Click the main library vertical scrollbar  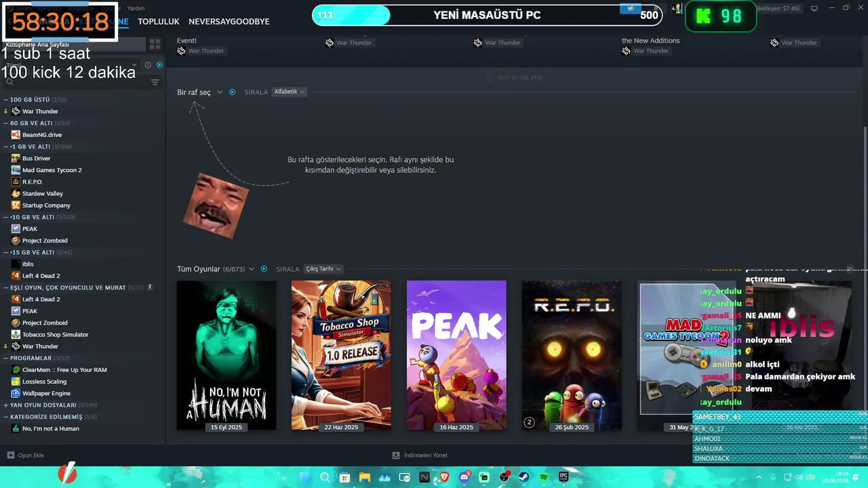865,197
